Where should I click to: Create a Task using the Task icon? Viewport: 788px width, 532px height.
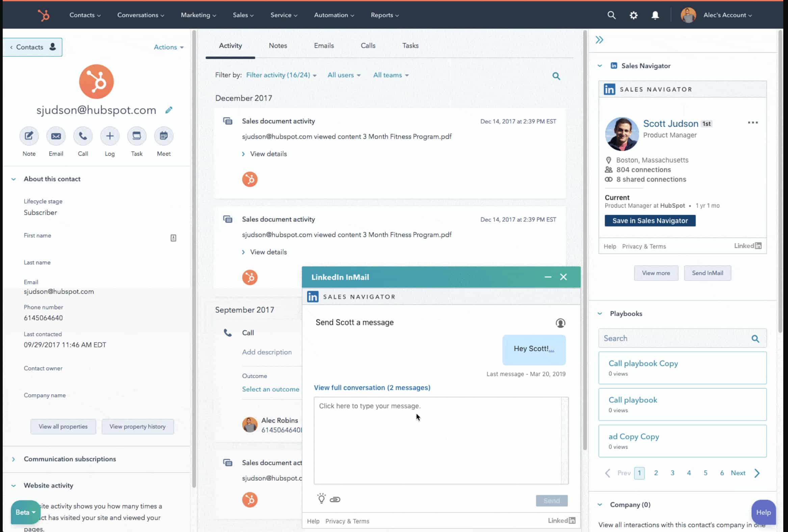tap(136, 136)
